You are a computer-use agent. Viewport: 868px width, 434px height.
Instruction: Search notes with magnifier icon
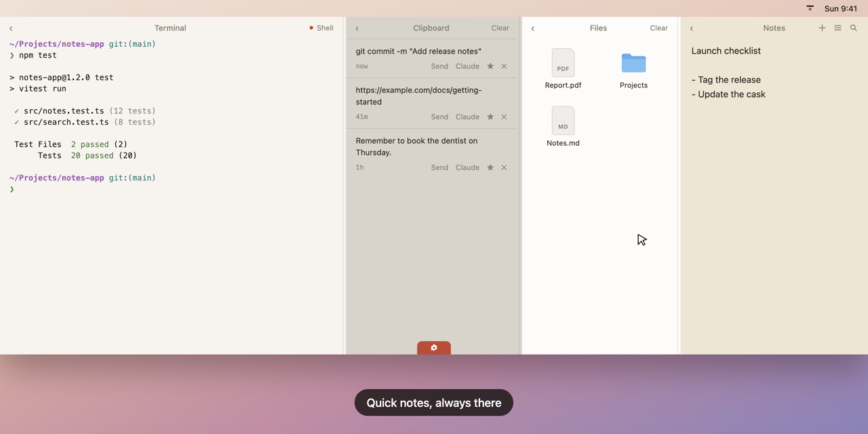point(854,28)
